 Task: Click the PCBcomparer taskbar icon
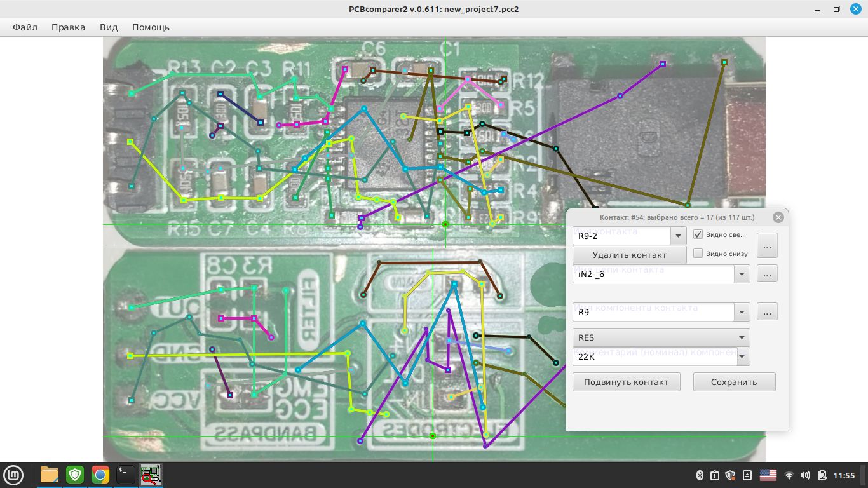(151, 475)
